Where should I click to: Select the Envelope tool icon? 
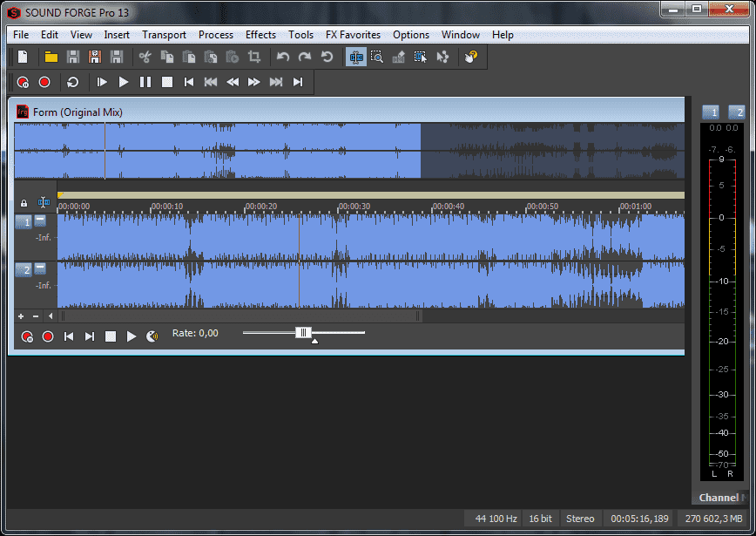442,57
